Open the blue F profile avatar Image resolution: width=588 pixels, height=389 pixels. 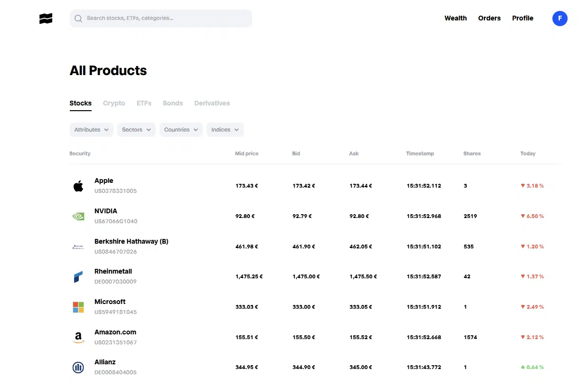tap(560, 19)
